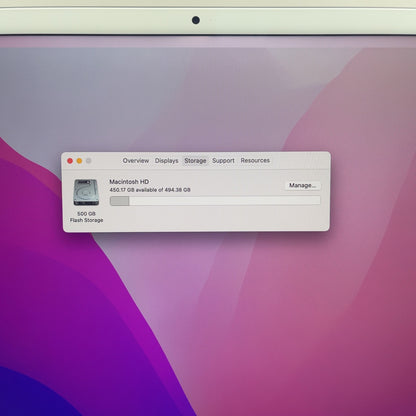This screenshot has width=416, height=416.
Task: Click the 500 GB capacity label
Action: 86,214
